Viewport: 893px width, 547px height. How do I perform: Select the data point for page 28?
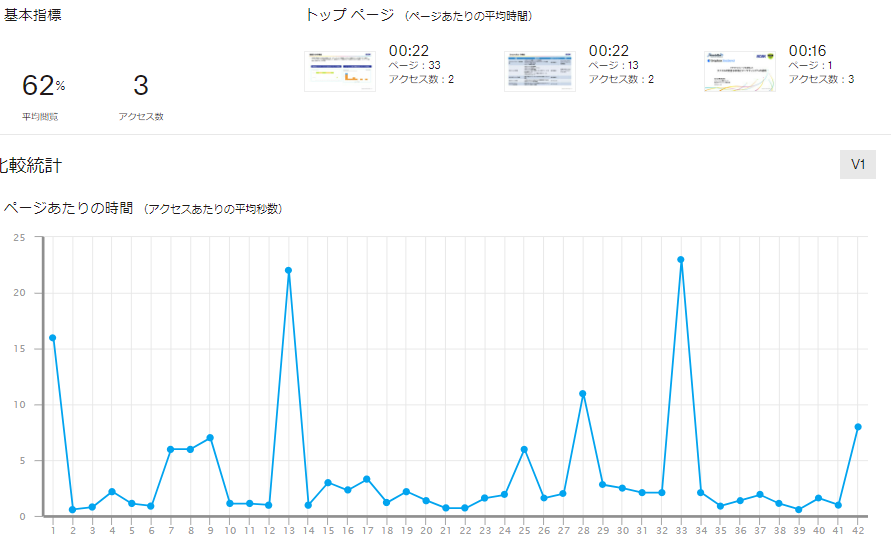[x=582, y=393]
